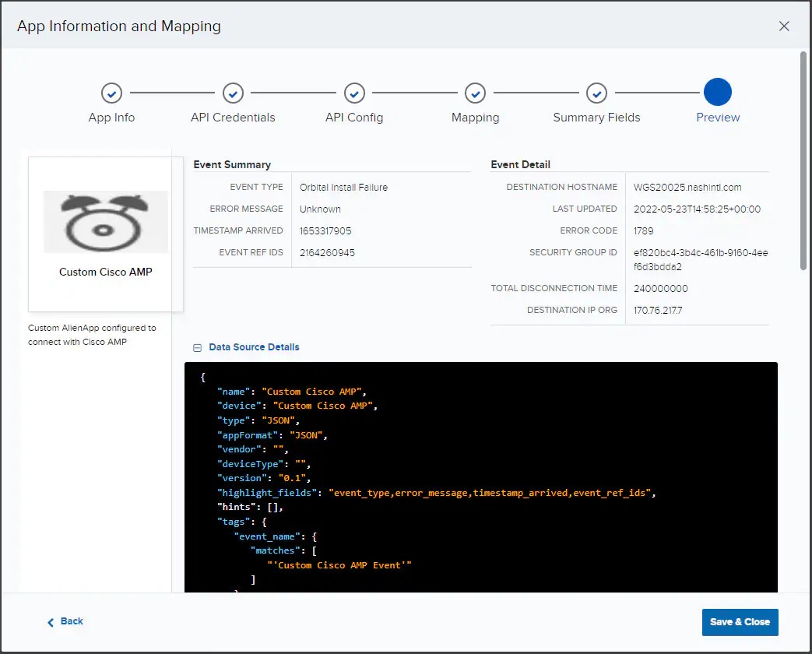Click the ERROR MESSAGE field label
This screenshot has height=654, width=812.
[x=246, y=209]
